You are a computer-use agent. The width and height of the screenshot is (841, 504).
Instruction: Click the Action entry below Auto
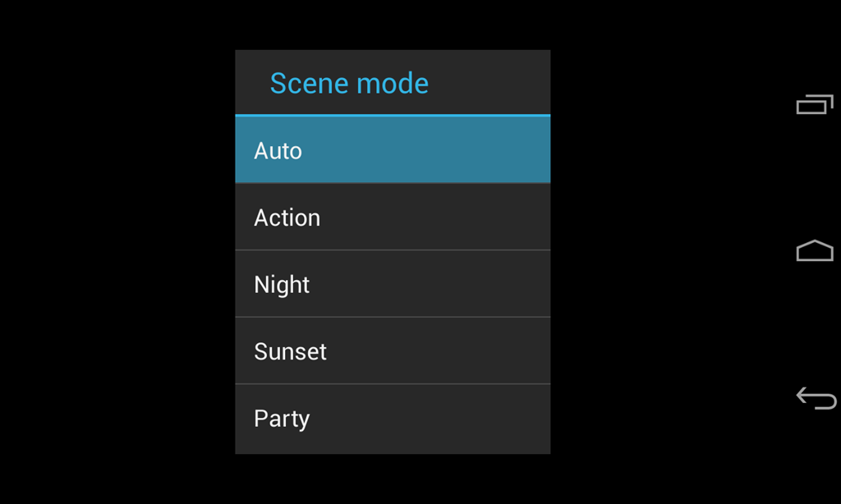tap(393, 218)
